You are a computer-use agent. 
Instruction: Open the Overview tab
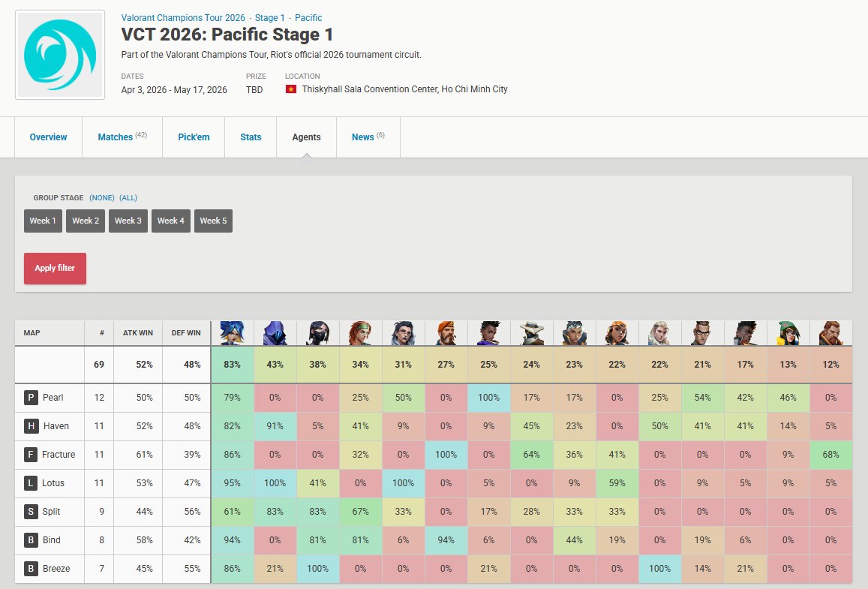tap(48, 137)
